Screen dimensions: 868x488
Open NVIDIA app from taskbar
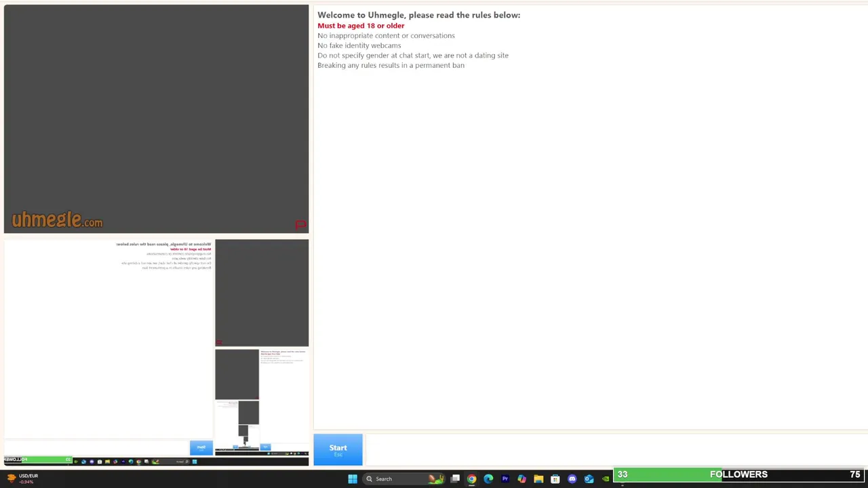606,479
